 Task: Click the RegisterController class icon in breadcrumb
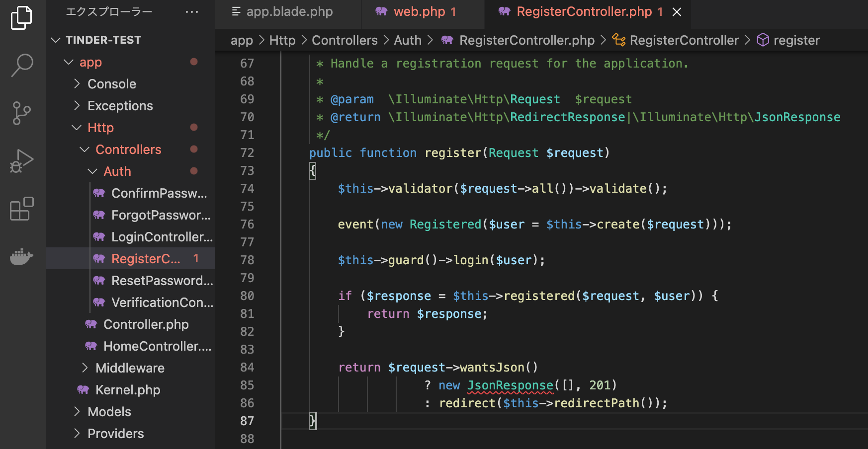618,40
